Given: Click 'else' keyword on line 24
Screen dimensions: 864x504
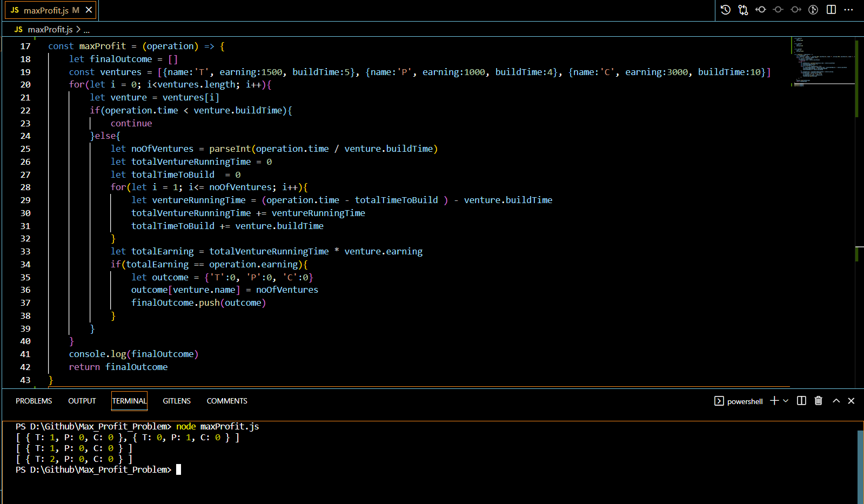Looking at the screenshot, I should coord(105,136).
